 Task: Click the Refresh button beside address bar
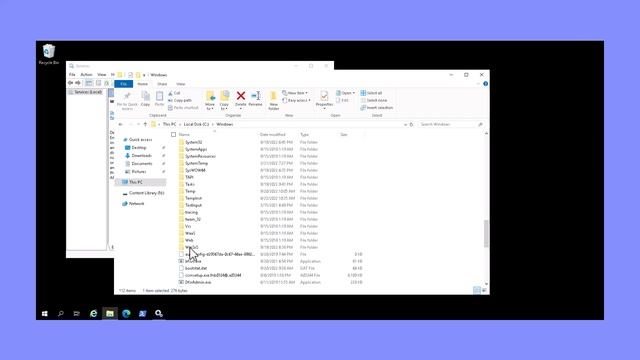tap(411, 124)
